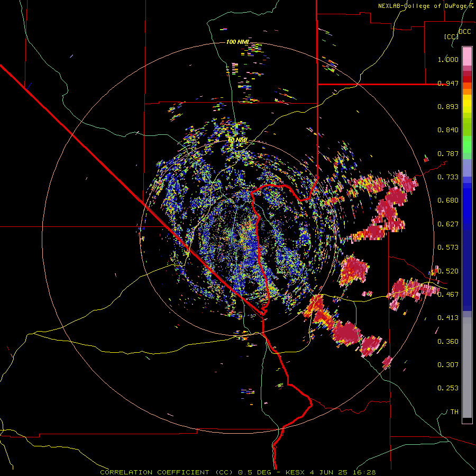Select the 0.627 scale value
The height and width of the screenshot is (476, 476).
[448, 224]
